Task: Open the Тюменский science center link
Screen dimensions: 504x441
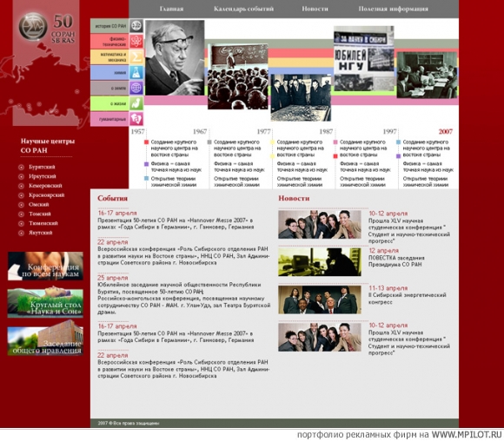Action: [x=43, y=223]
